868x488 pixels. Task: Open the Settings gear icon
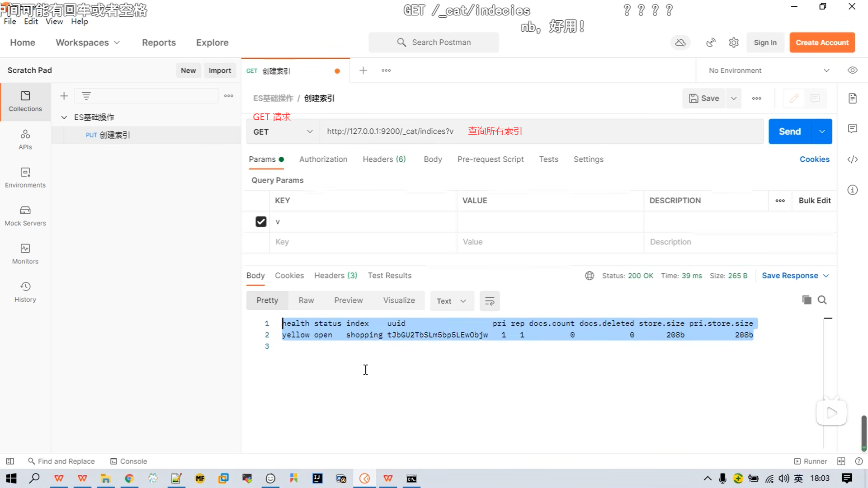point(734,42)
